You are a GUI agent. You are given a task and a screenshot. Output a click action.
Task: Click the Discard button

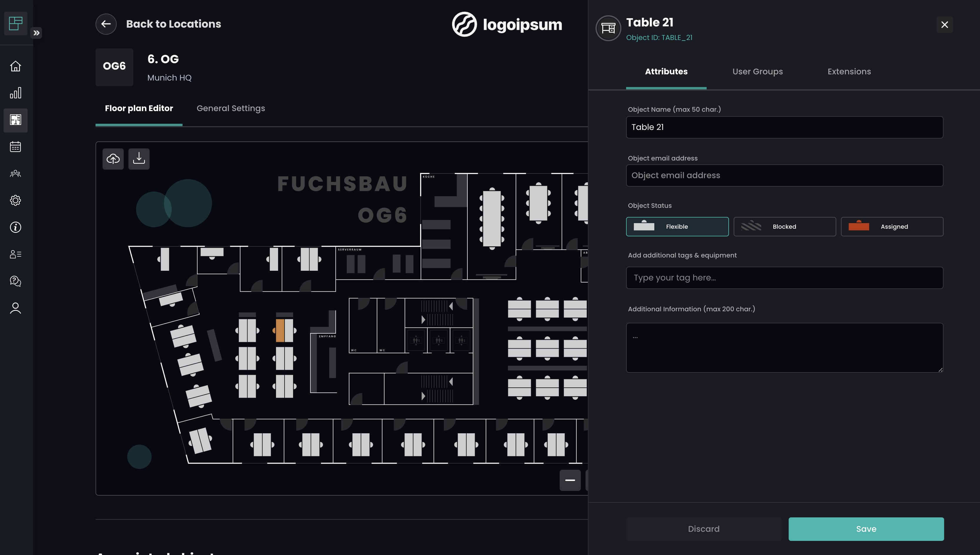(x=703, y=529)
